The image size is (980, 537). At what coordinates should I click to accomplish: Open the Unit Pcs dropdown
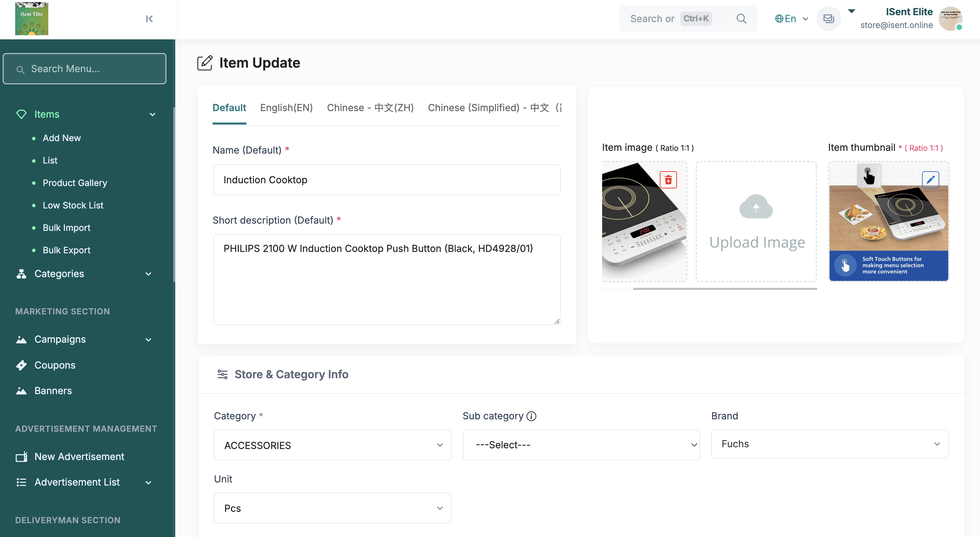coord(332,508)
